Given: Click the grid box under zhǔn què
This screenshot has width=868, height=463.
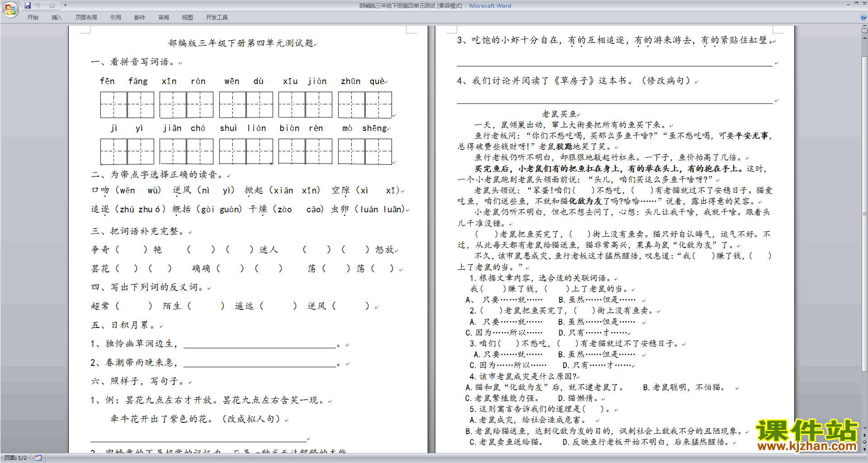Looking at the screenshot, I should pos(365,105).
